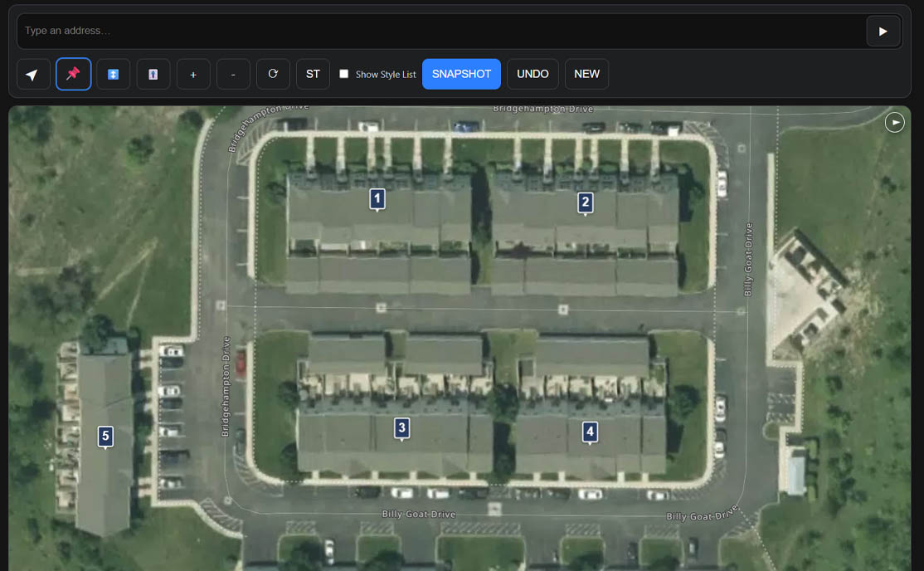924x571 pixels.
Task: Click the blue up-down arrow icon button
Action: [x=113, y=75]
